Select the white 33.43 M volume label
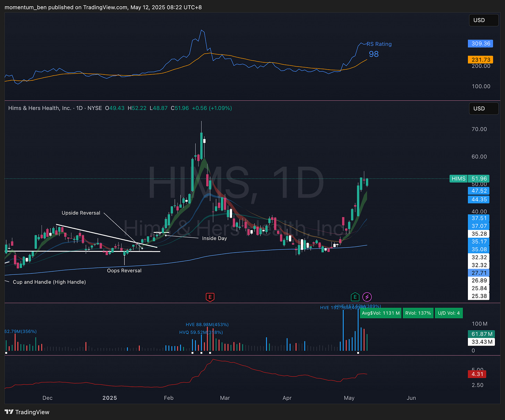Screen dimensions: 505x420 481,342
